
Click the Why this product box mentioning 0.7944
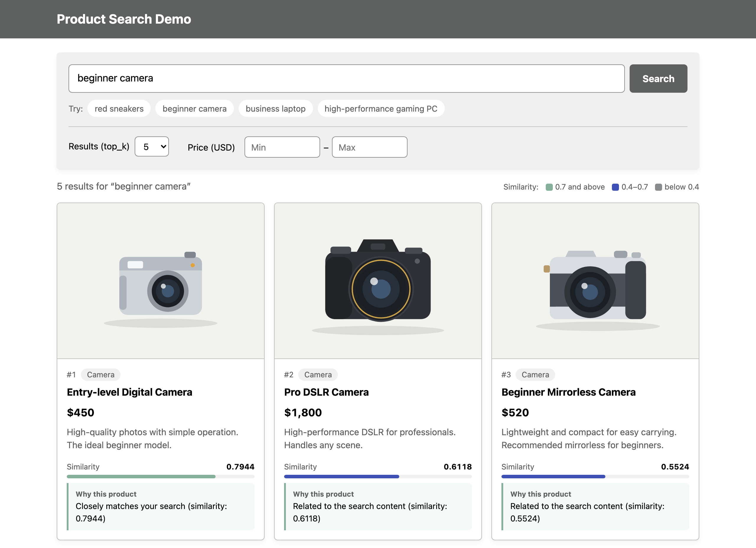161,506
